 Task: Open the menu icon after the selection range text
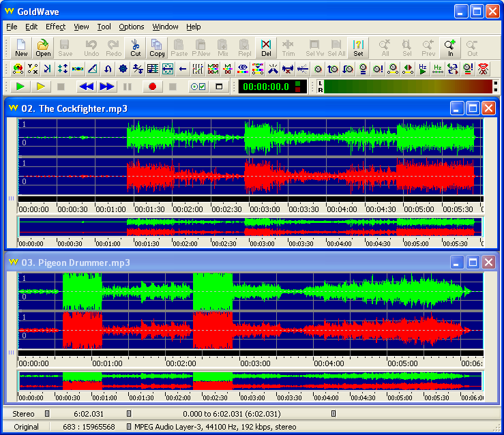(333, 414)
